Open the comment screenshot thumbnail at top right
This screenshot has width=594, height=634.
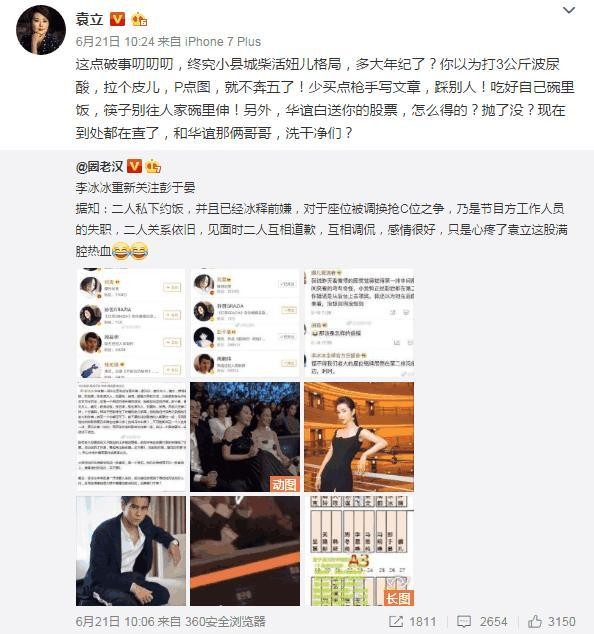[359, 323]
